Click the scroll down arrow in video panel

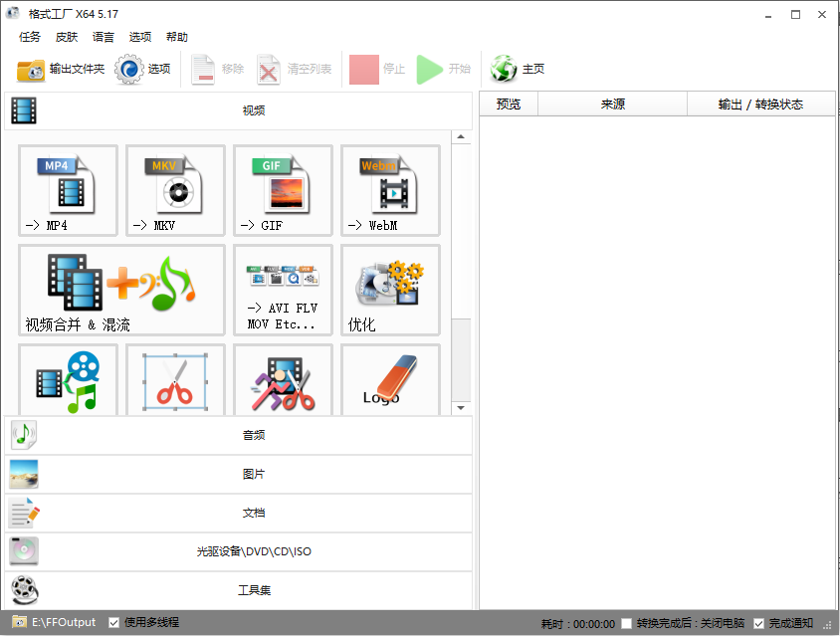pos(462,408)
